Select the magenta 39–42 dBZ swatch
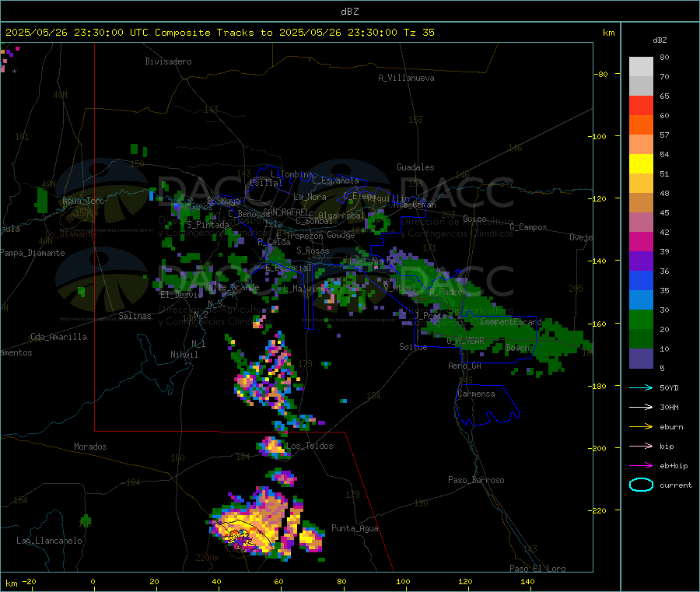700x592 pixels. (x=641, y=241)
